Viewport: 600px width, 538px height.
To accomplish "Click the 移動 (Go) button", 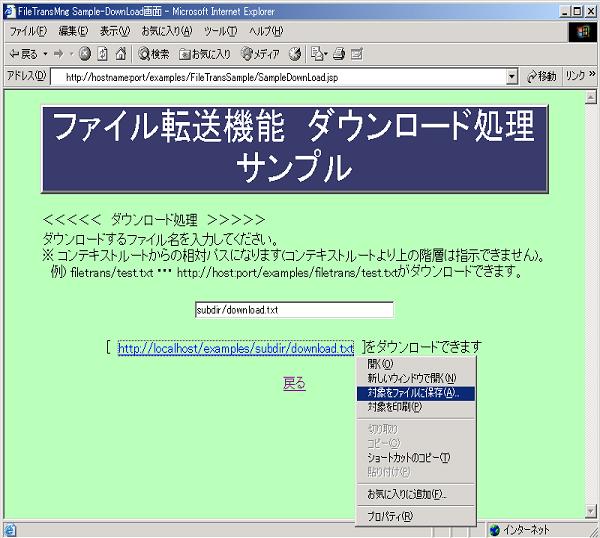I will (541, 76).
